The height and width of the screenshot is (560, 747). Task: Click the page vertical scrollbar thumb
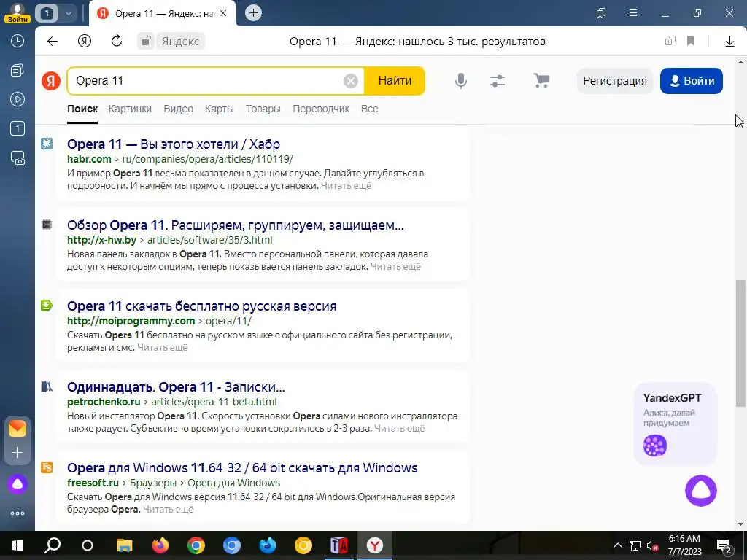pos(740,343)
